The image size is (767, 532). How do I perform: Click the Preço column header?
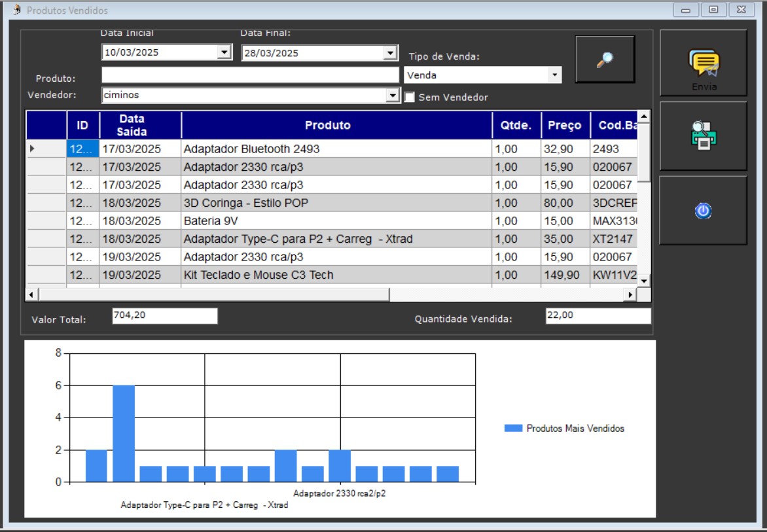point(565,125)
